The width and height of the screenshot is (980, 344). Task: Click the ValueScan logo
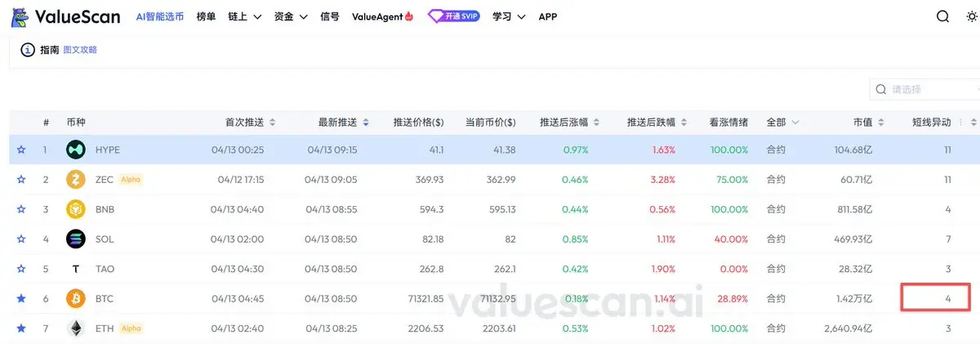65,16
